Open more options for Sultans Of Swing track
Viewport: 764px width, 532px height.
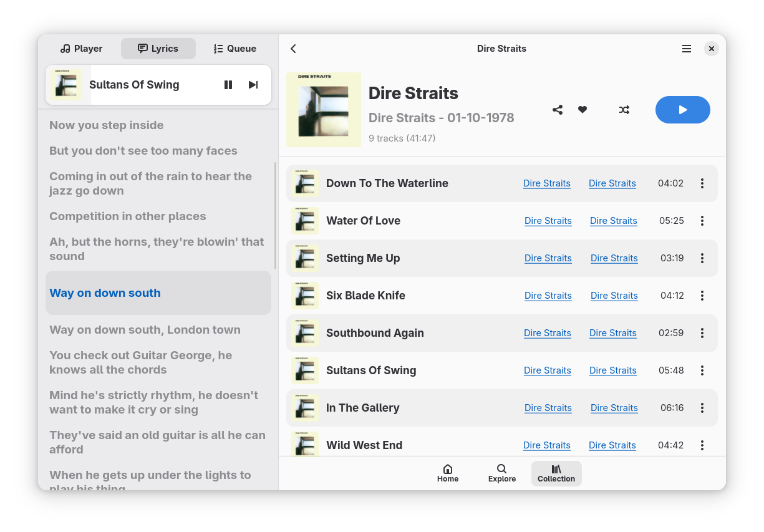click(x=702, y=370)
